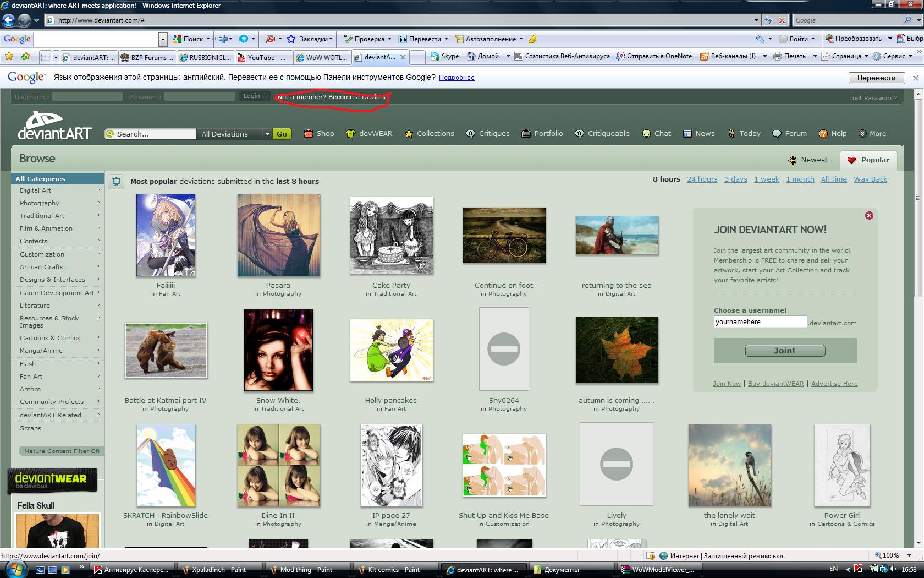Open the Антивирус Касперского taskbar window
The width and height of the screenshot is (924, 578).
pyautogui.click(x=131, y=570)
